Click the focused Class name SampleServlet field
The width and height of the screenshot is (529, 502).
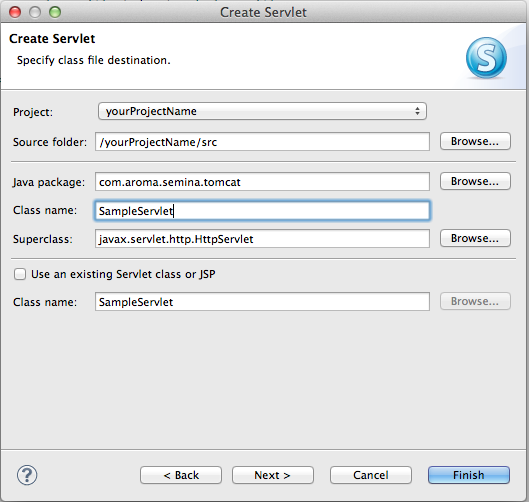pyautogui.click(x=262, y=211)
